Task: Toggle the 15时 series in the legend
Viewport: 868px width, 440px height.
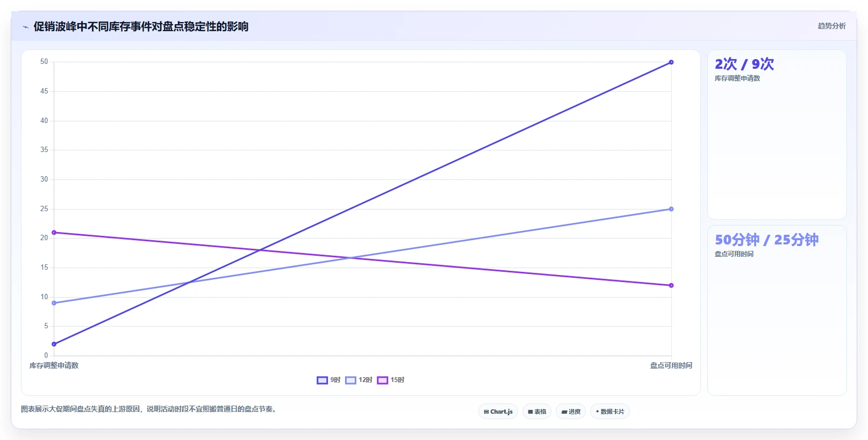Action: point(391,380)
